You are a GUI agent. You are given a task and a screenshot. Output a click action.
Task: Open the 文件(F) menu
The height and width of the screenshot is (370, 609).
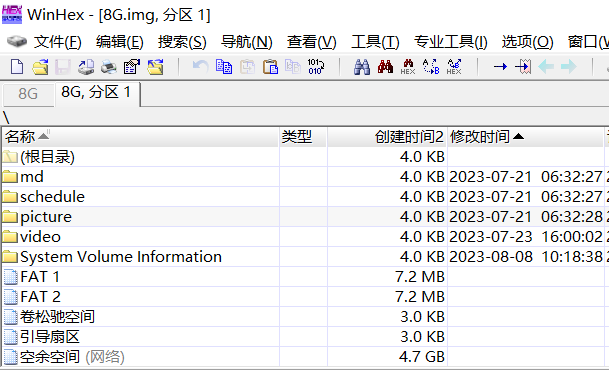[57, 42]
